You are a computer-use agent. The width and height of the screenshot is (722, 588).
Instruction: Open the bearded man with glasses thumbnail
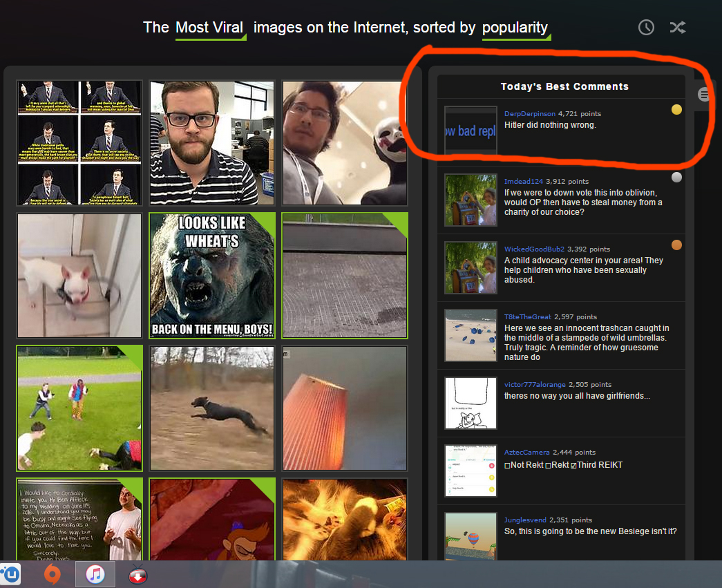(212, 142)
